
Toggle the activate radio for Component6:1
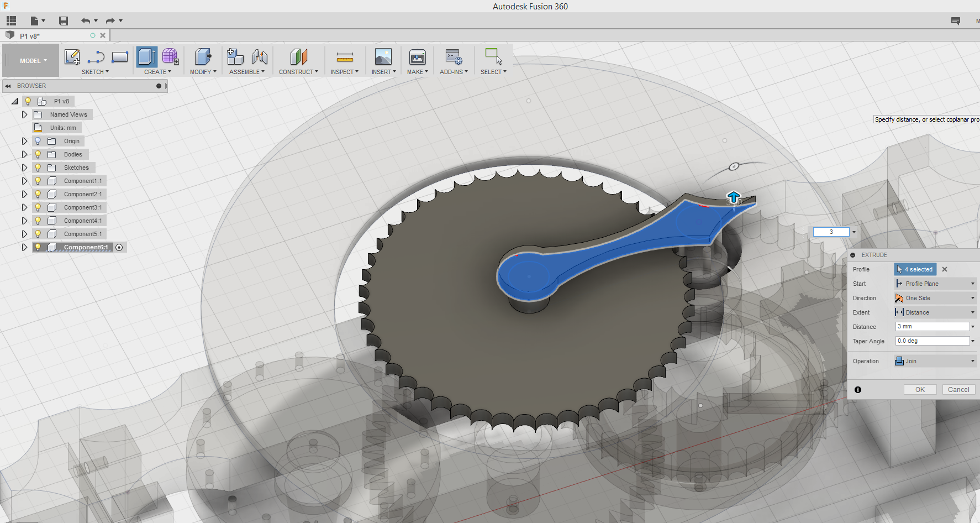[x=119, y=247]
